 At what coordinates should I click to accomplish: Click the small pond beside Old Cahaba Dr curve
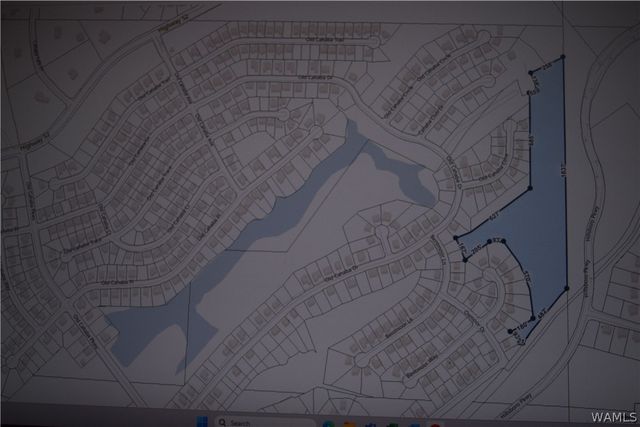[x=400, y=176]
